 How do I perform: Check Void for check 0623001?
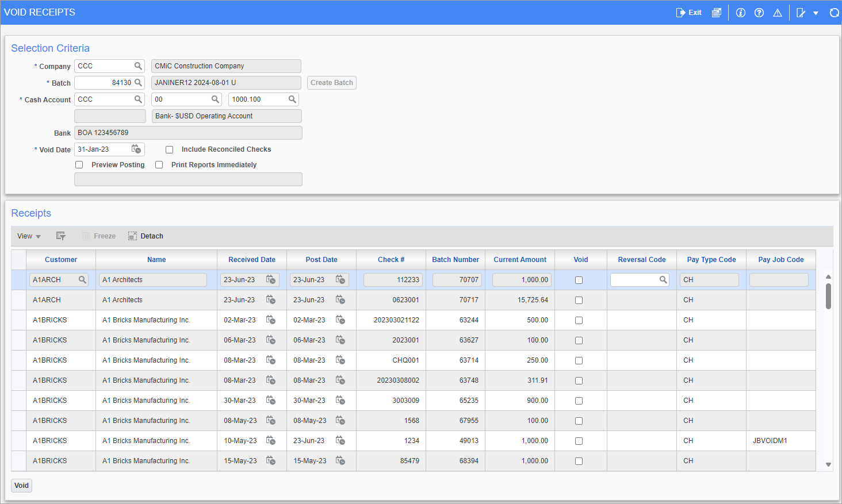coord(579,301)
